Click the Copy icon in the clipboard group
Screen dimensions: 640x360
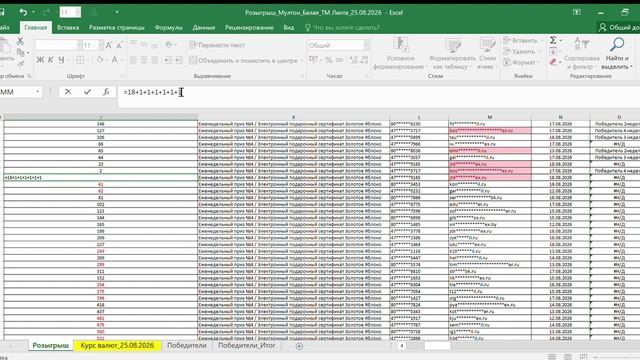20,52
